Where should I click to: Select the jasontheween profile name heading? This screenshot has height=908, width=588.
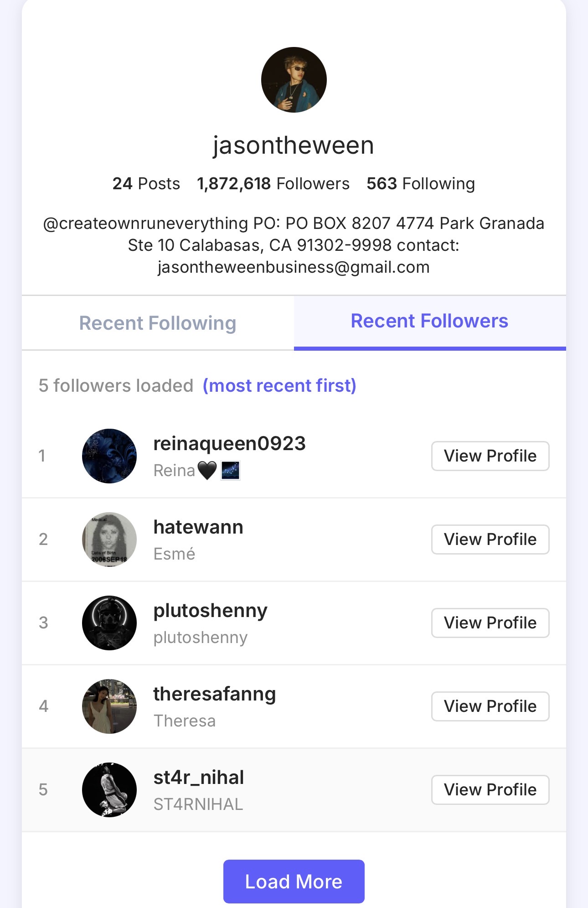point(294,145)
